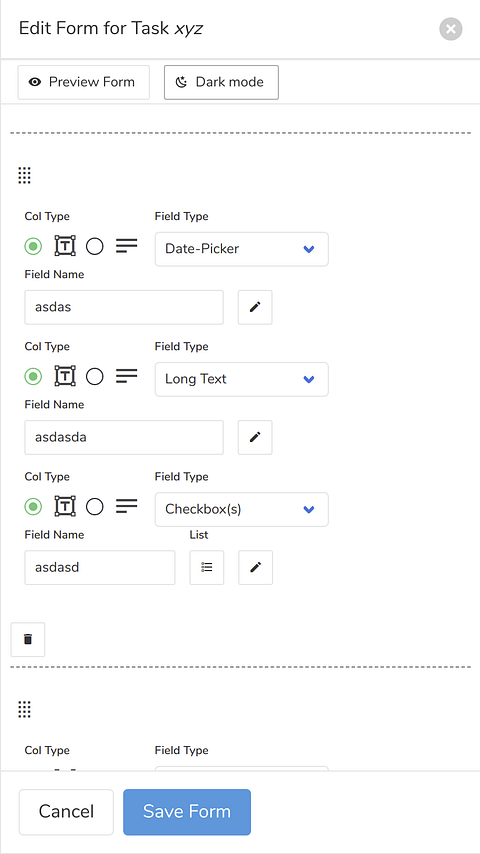Click the second section's dotted grid handle
The width and height of the screenshot is (480, 854).
[25, 709]
